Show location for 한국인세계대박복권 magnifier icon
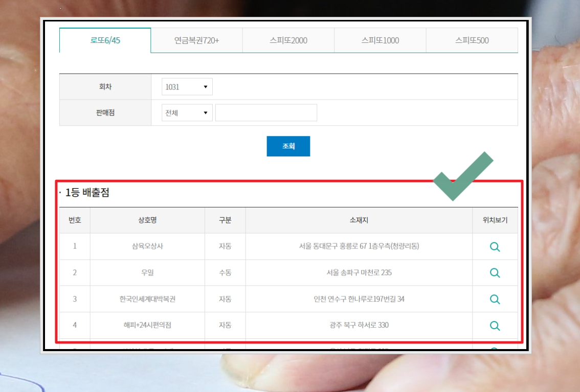 coord(495,299)
